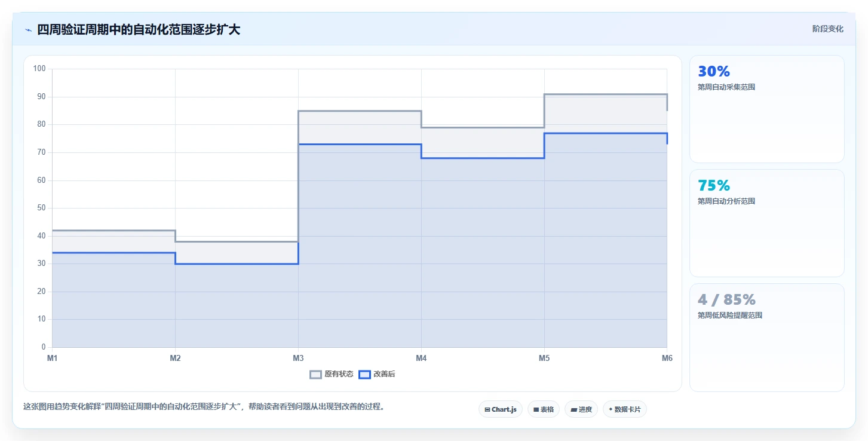Click the 50 y-axis tick label
The width and height of the screenshot is (868, 441).
click(41, 208)
